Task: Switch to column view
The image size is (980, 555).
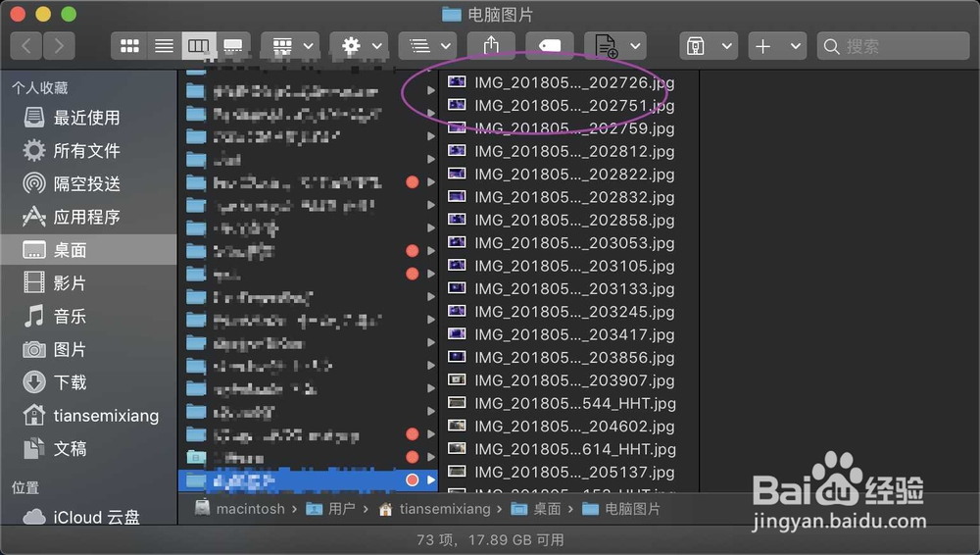Action: pos(199,46)
